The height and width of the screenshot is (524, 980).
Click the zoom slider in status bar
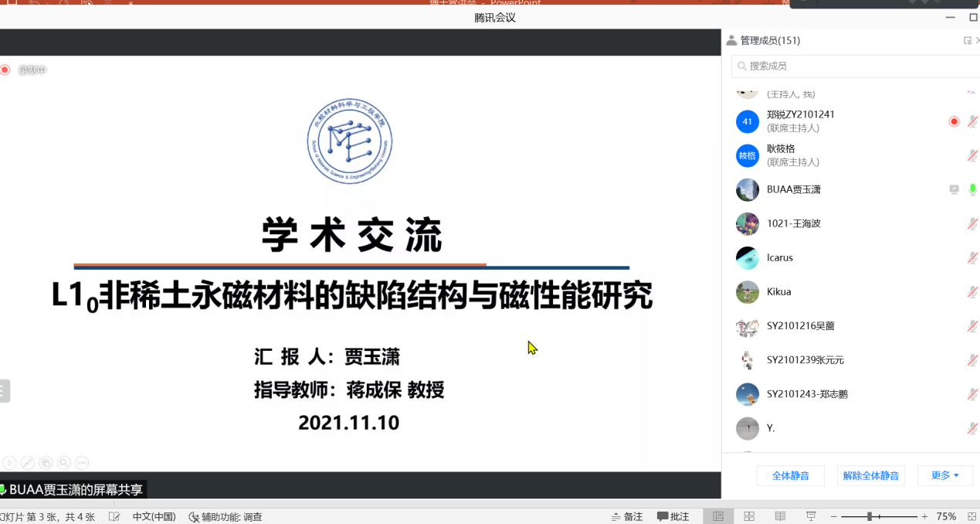[x=870, y=516]
